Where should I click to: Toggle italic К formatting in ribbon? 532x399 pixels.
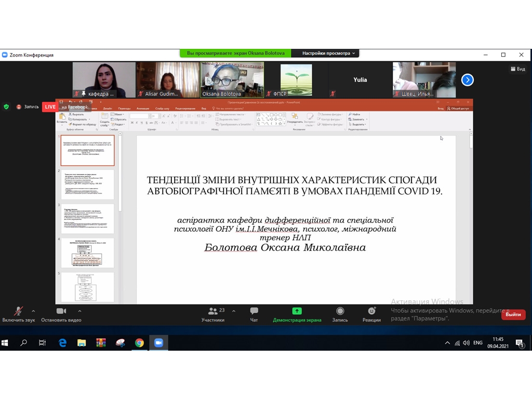pyautogui.click(x=137, y=123)
